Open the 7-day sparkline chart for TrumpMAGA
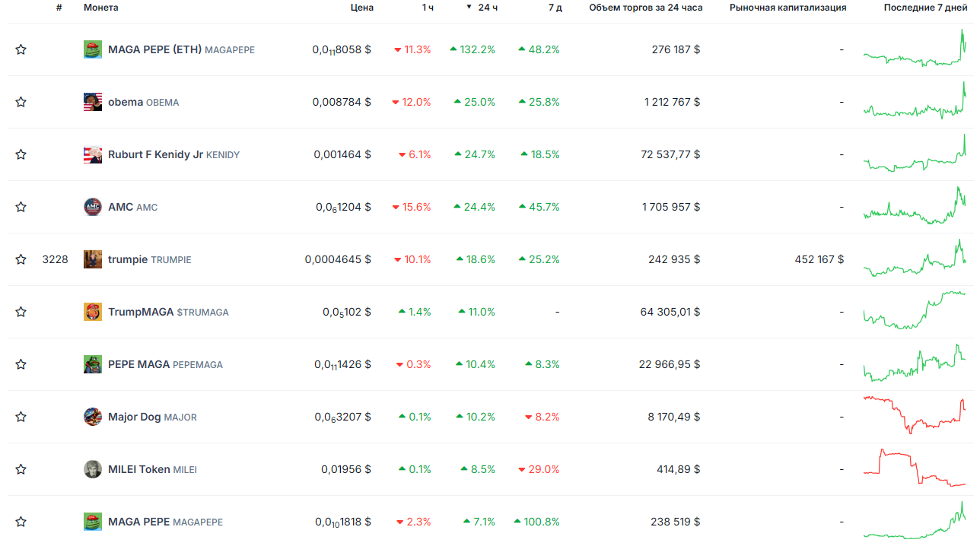This screenshot has height=546, width=980. tap(915, 310)
